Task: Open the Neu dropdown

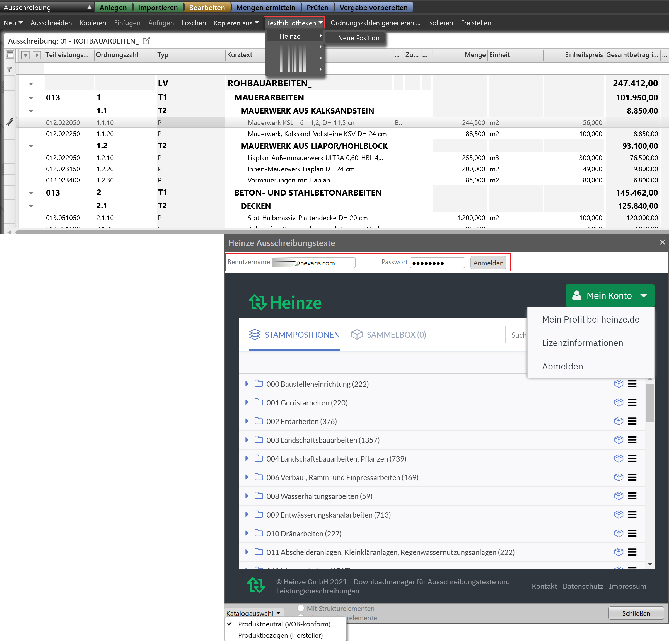Action: click(13, 23)
